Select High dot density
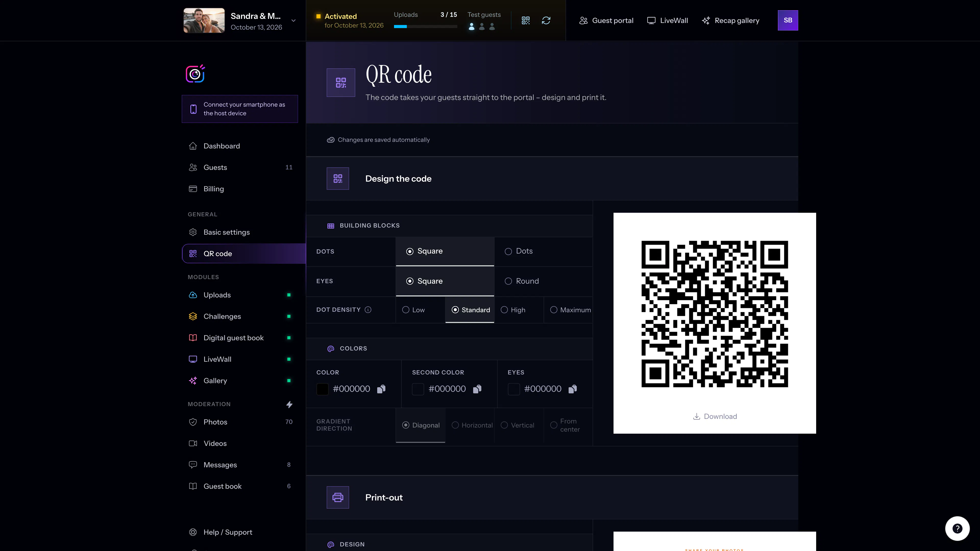Viewport: 980px width, 551px height. click(519, 310)
